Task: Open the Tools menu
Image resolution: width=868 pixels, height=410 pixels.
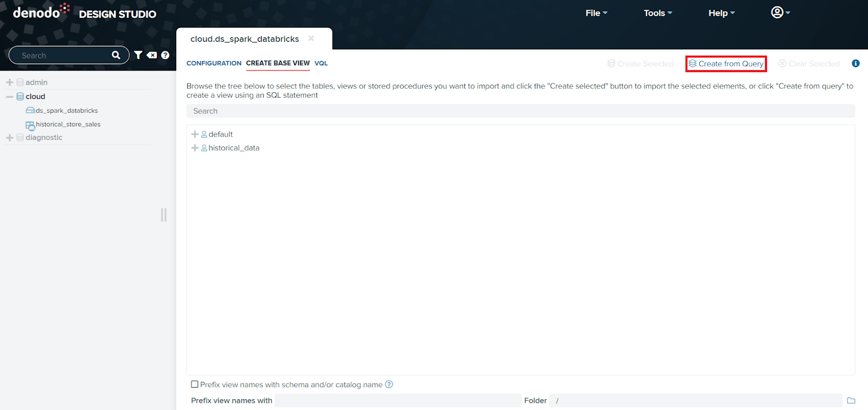Action: pyautogui.click(x=658, y=13)
